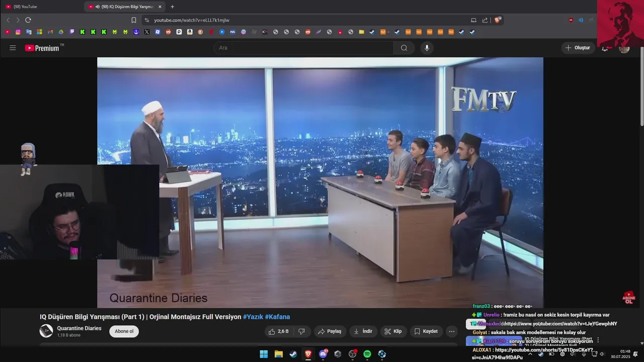644x362 pixels.
Task: Open Netflix bookmark
Action: click(x=211, y=32)
